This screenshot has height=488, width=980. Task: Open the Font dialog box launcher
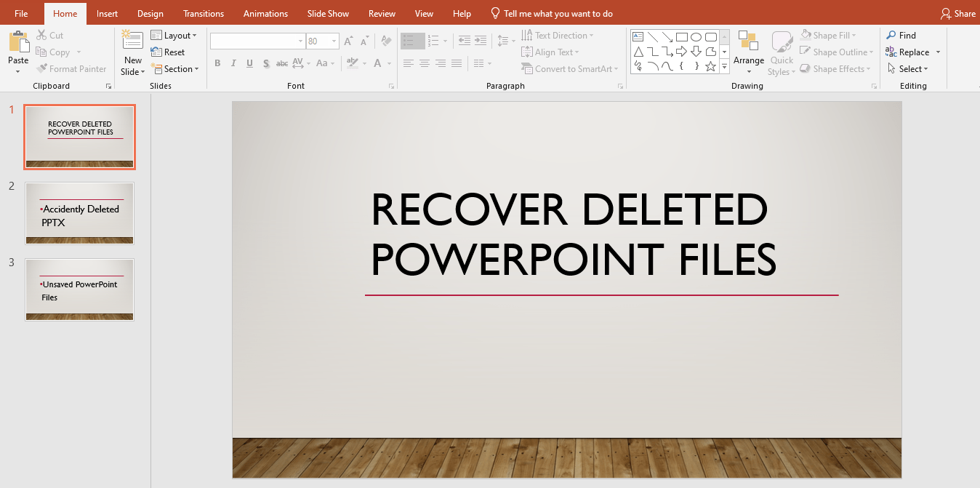pos(391,86)
